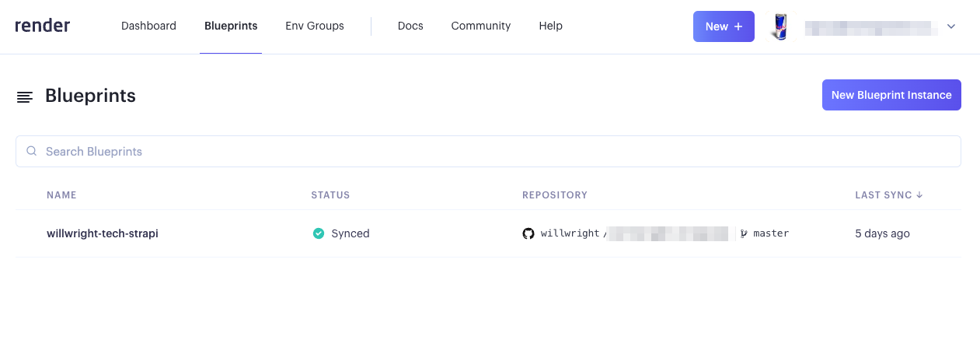980x340 pixels.
Task: Sort by the REPOSITORY column header
Action: pyautogui.click(x=555, y=195)
